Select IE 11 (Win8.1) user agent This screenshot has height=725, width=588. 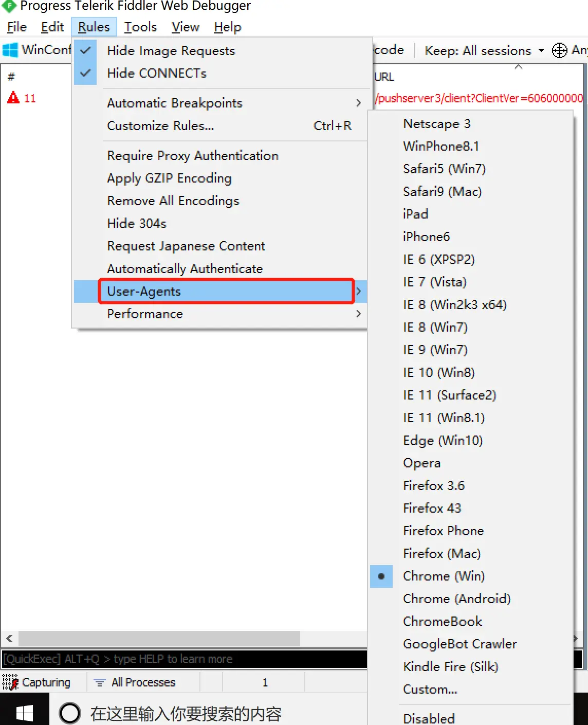tap(470, 418)
